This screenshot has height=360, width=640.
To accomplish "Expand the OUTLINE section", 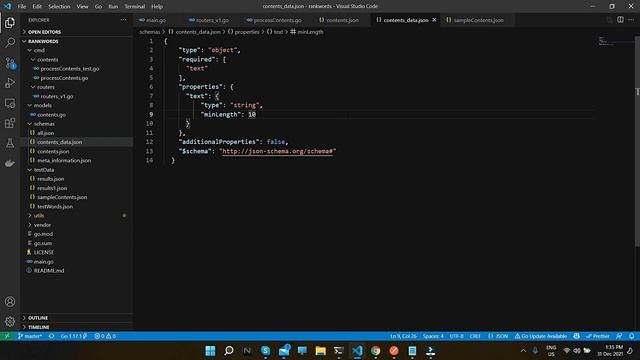I will coord(77,318).
